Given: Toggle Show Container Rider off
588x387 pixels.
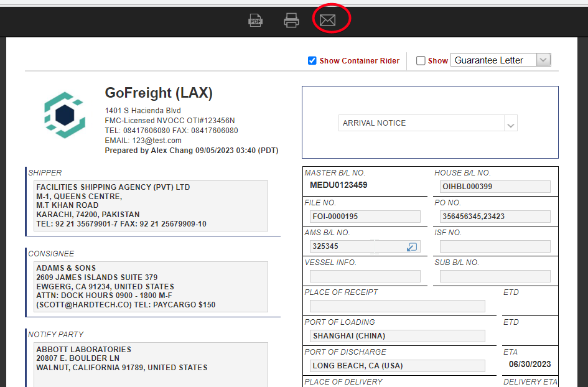Looking at the screenshot, I should (312, 60).
